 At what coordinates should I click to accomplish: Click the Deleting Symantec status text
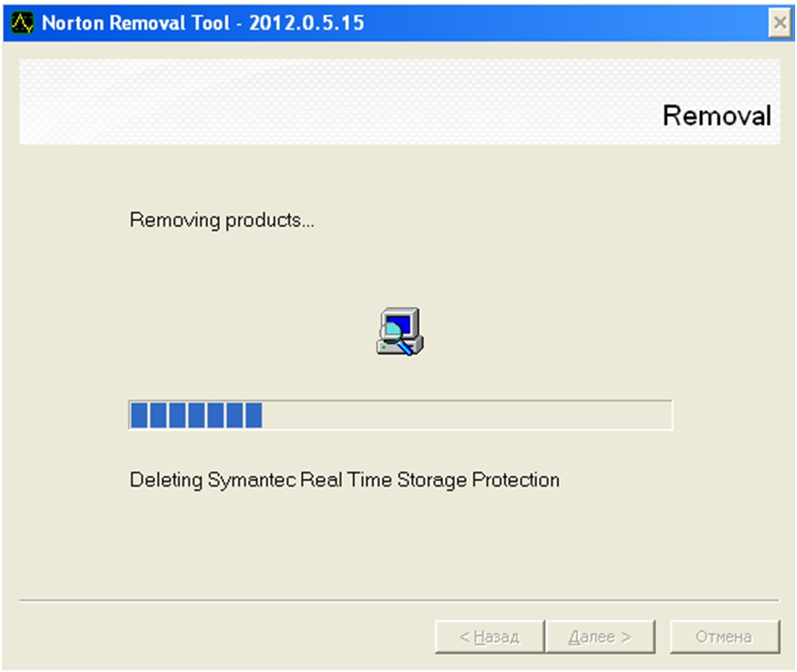344,480
